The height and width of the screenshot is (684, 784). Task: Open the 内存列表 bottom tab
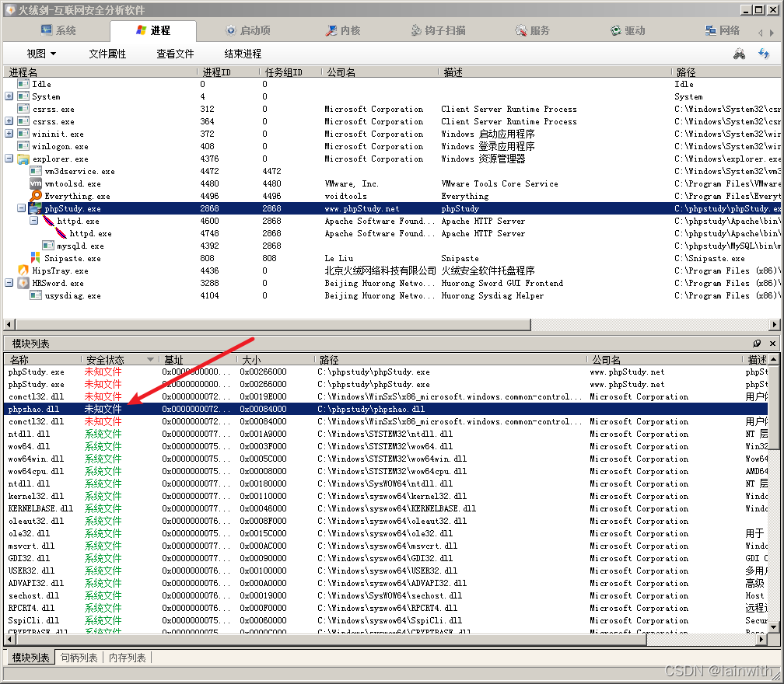pos(127,658)
